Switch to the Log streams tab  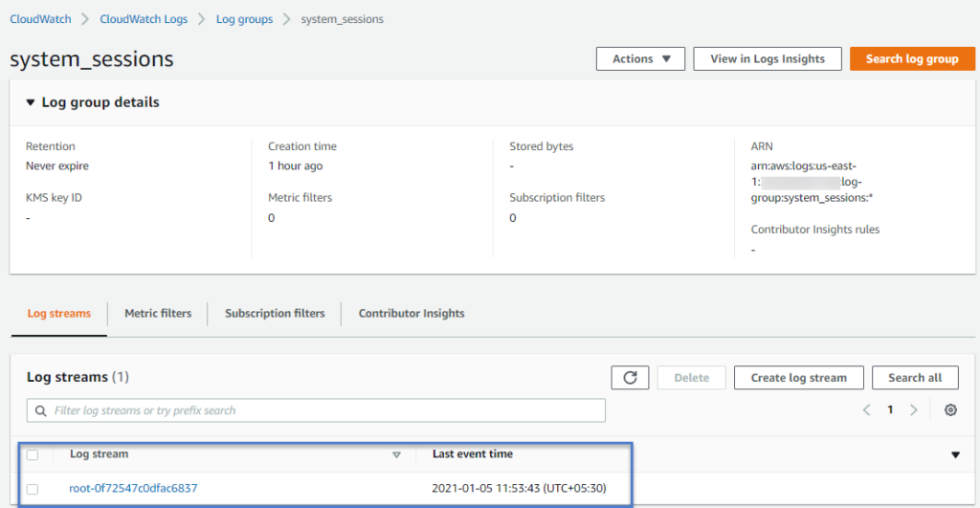click(58, 314)
